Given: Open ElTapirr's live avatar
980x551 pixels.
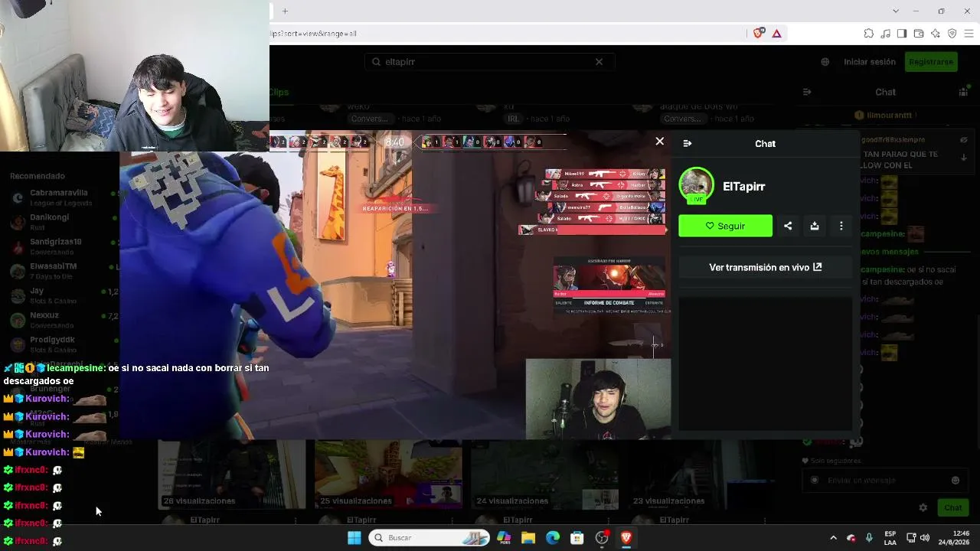Looking at the screenshot, I should pos(696,185).
